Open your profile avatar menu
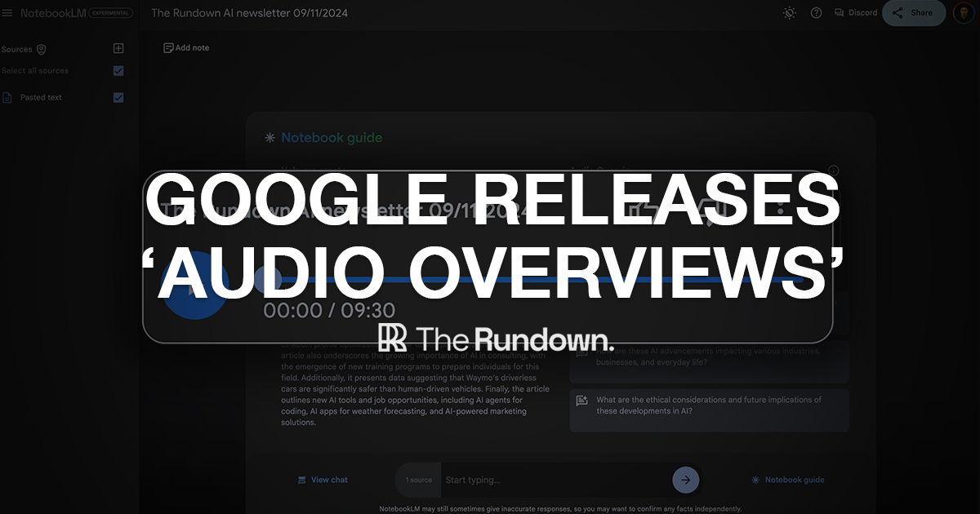Image resolution: width=980 pixels, height=514 pixels. pos(964,13)
